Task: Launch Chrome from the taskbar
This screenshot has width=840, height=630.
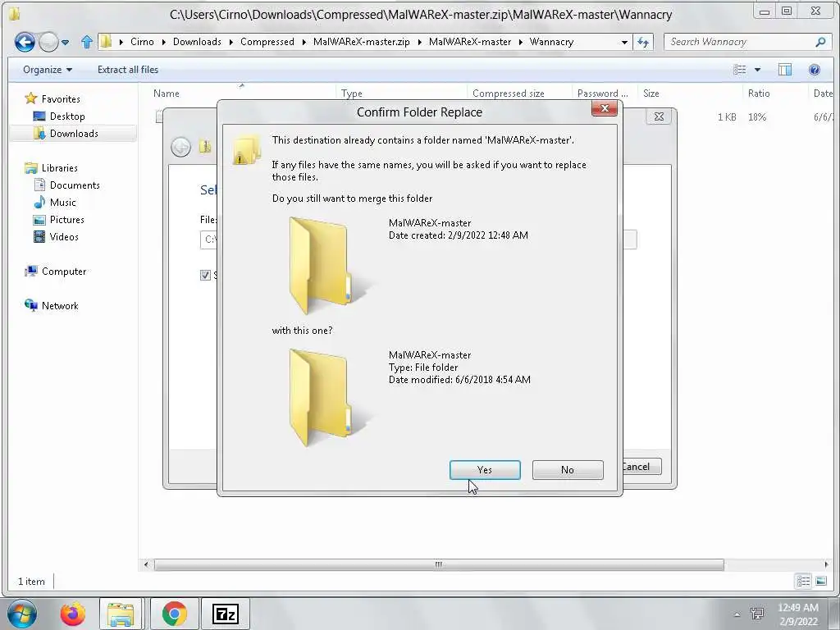Action: click(x=174, y=614)
